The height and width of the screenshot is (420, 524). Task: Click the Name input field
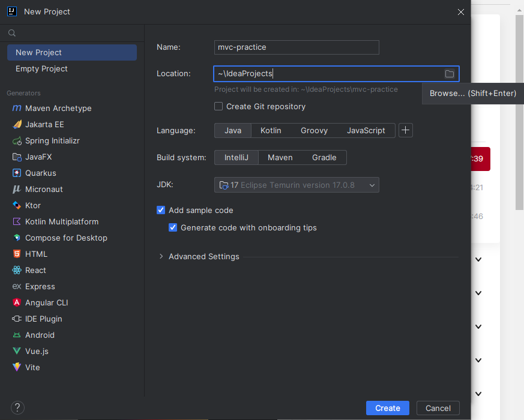click(297, 47)
